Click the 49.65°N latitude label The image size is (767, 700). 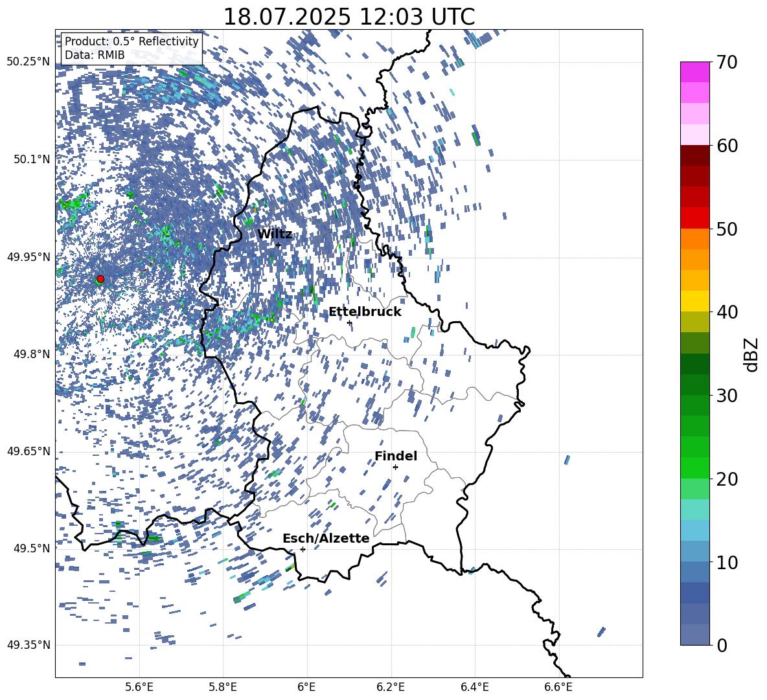pyautogui.click(x=29, y=451)
